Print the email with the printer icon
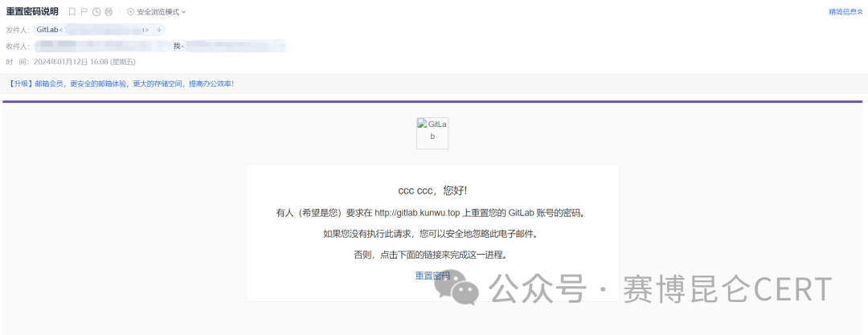Viewport: 868px width, 335px height. pos(108,11)
